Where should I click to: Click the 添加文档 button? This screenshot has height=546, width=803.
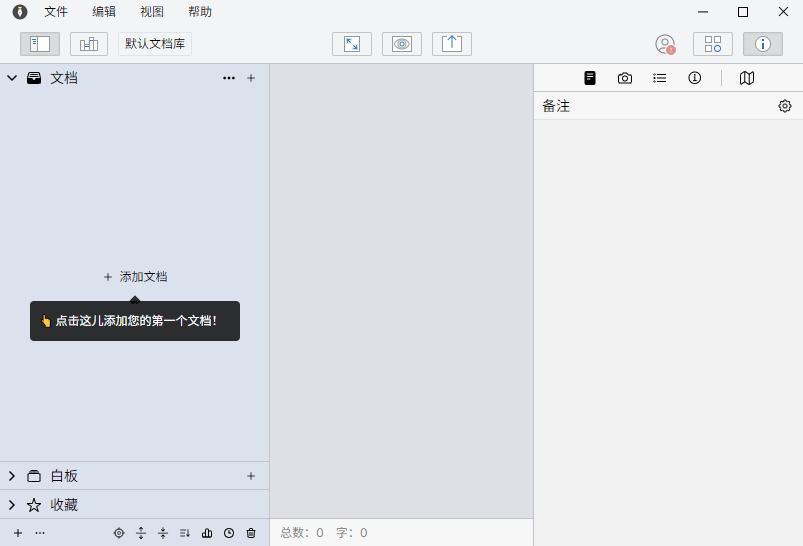[x=136, y=277]
